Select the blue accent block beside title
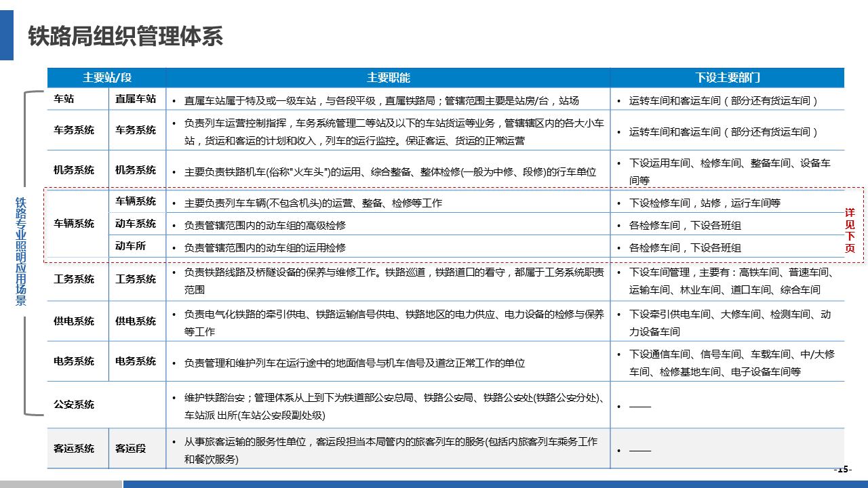 coord(7,35)
